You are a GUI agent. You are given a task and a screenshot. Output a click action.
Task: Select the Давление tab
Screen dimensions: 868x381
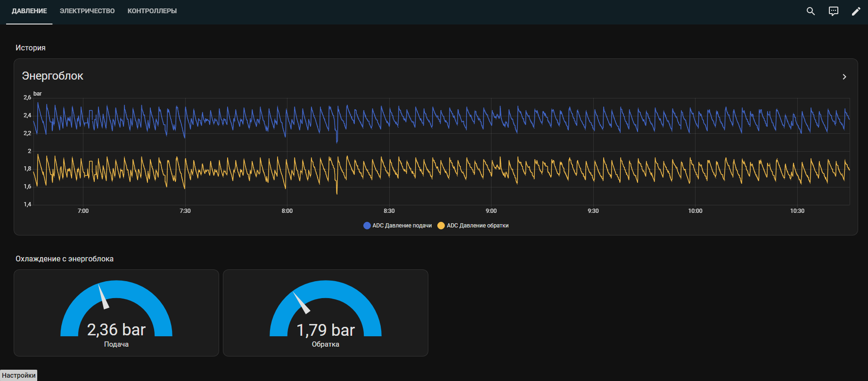point(29,11)
